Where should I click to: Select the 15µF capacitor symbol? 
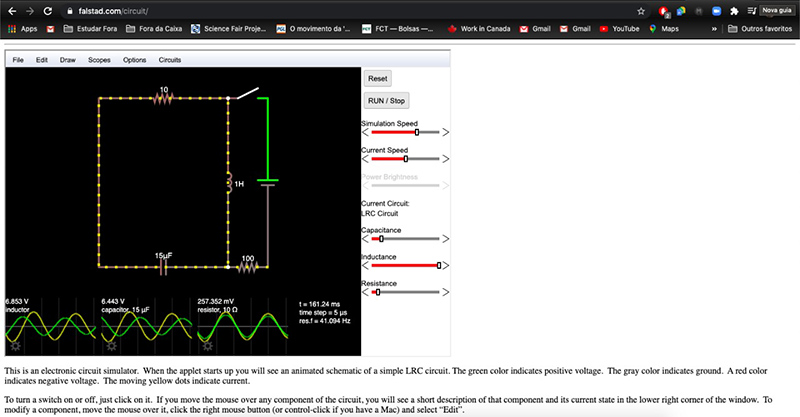(163, 267)
